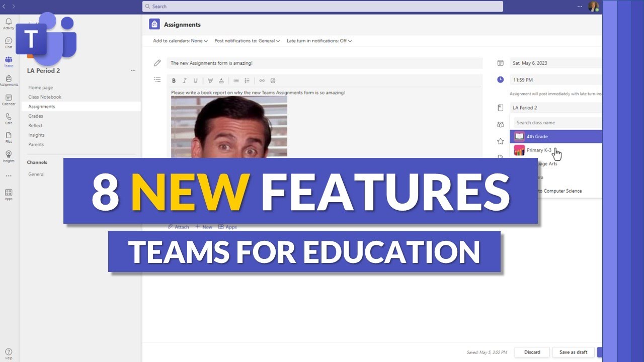Image resolution: width=644 pixels, height=362 pixels.
Task: Open the LA Period 2 class selector
Action: [x=555, y=108]
